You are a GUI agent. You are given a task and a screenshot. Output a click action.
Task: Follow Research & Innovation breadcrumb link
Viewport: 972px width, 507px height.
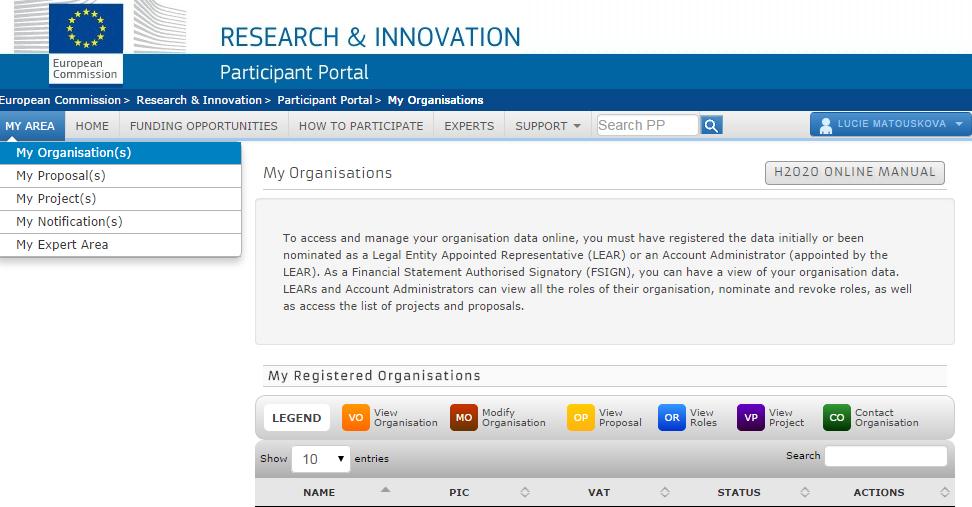199,100
